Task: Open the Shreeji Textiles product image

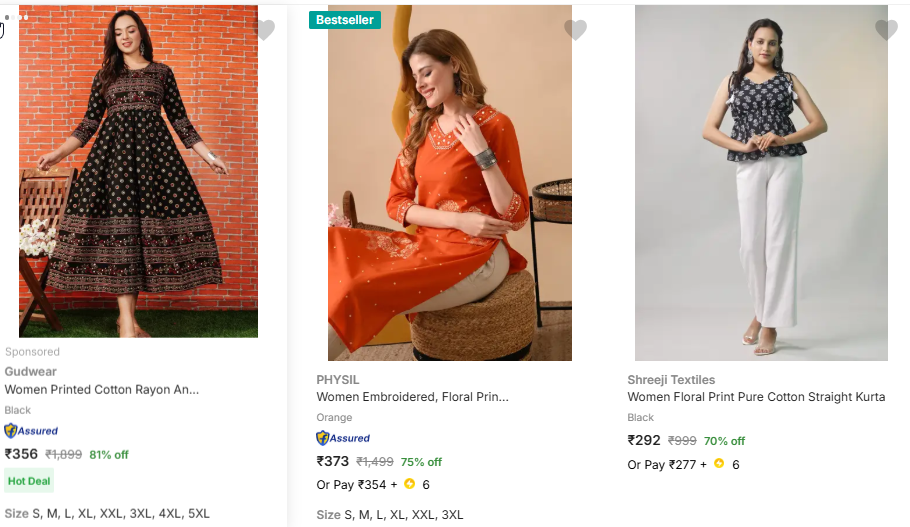Action: [x=761, y=185]
